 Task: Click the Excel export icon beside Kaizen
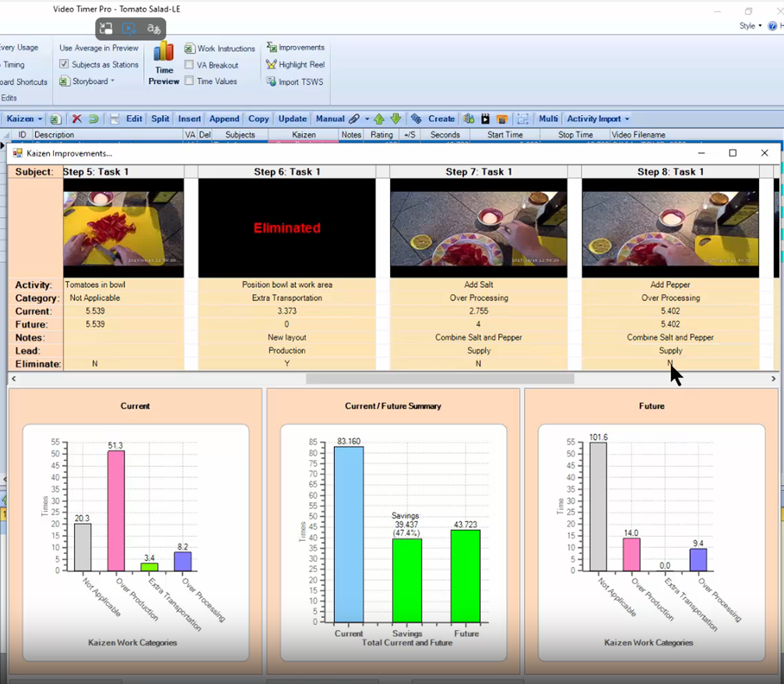pyautogui.click(x=55, y=119)
